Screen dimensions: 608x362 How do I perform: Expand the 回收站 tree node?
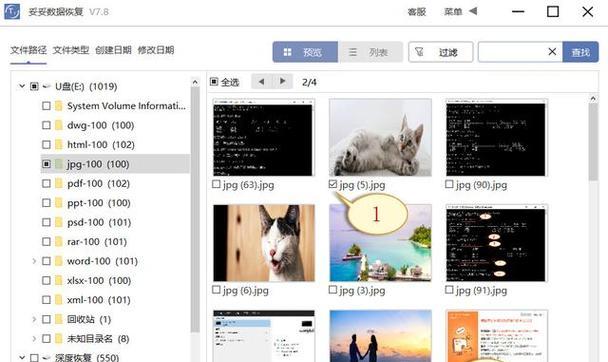(x=34, y=319)
